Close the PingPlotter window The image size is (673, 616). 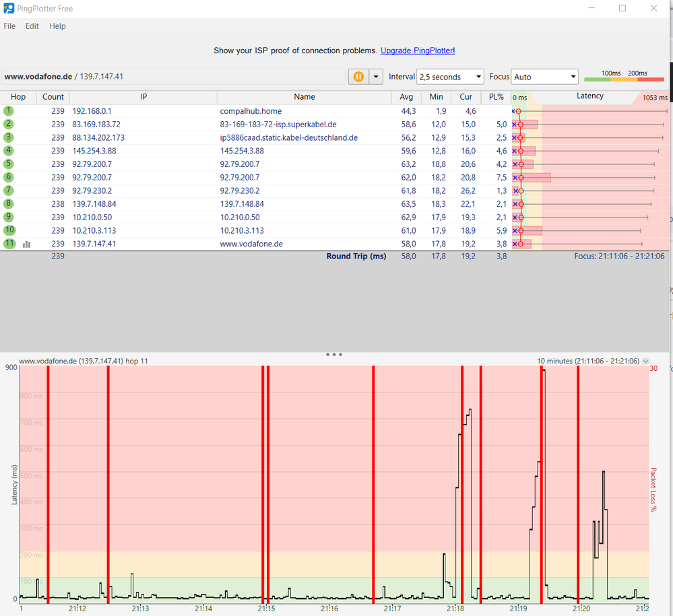653,8
